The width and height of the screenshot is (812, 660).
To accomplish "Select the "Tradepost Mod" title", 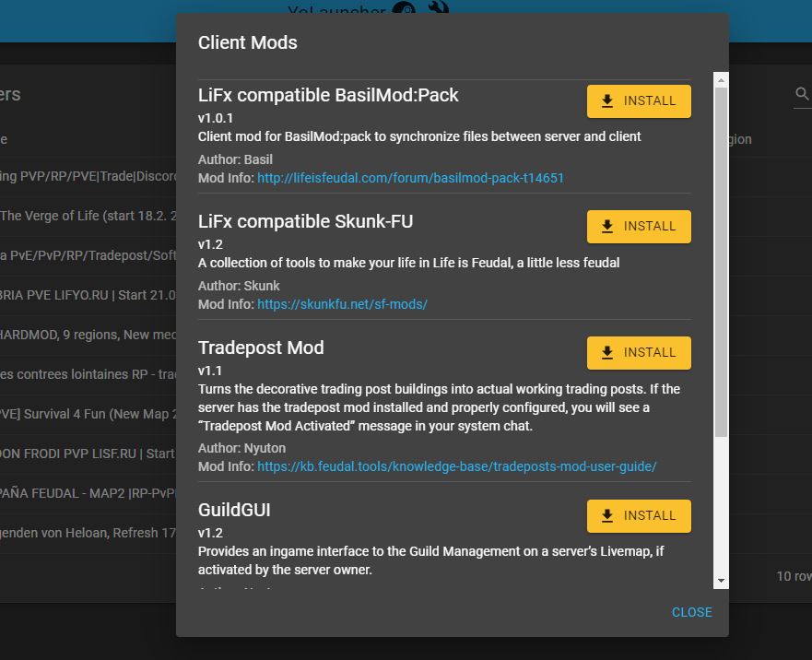I will [261, 348].
